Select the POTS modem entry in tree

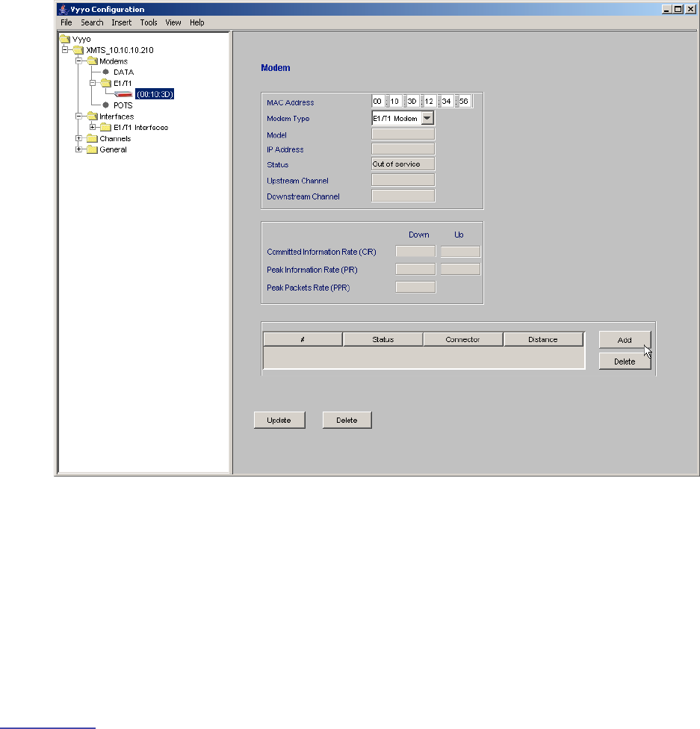point(123,105)
